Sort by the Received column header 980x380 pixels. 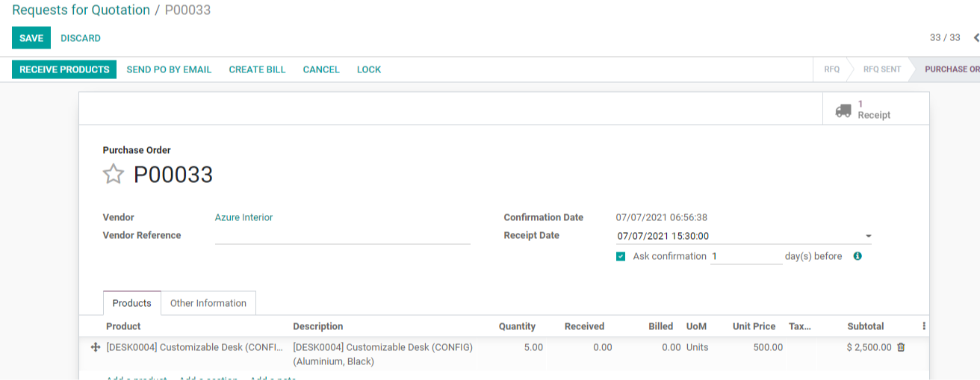coord(584,326)
